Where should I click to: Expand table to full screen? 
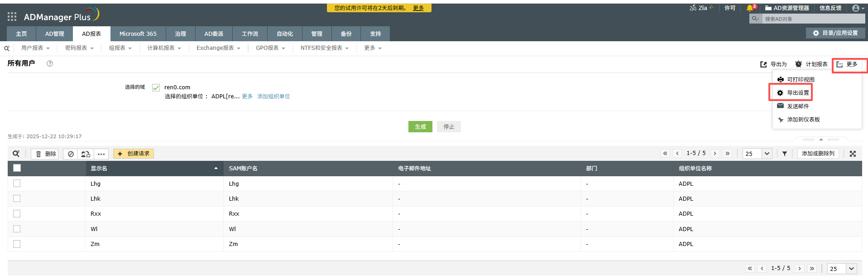[853, 154]
